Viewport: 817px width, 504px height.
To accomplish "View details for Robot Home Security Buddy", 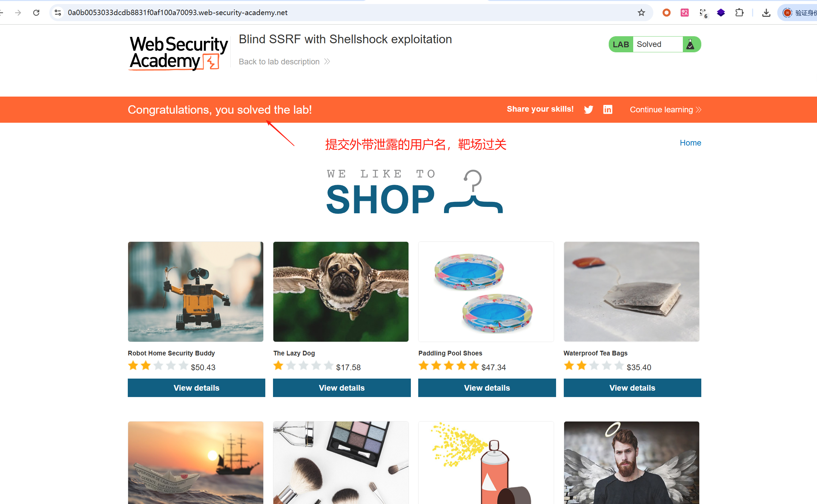I will (x=197, y=388).
